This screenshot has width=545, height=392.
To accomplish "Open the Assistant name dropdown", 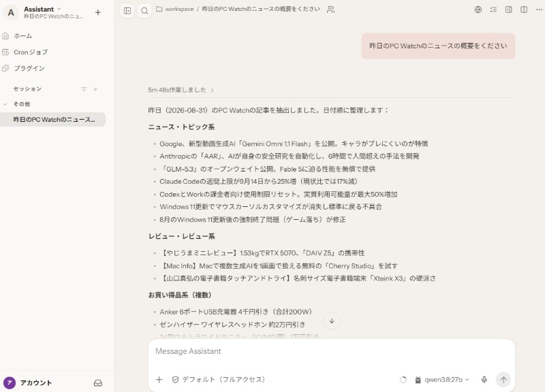I will pyautogui.click(x=43, y=9).
